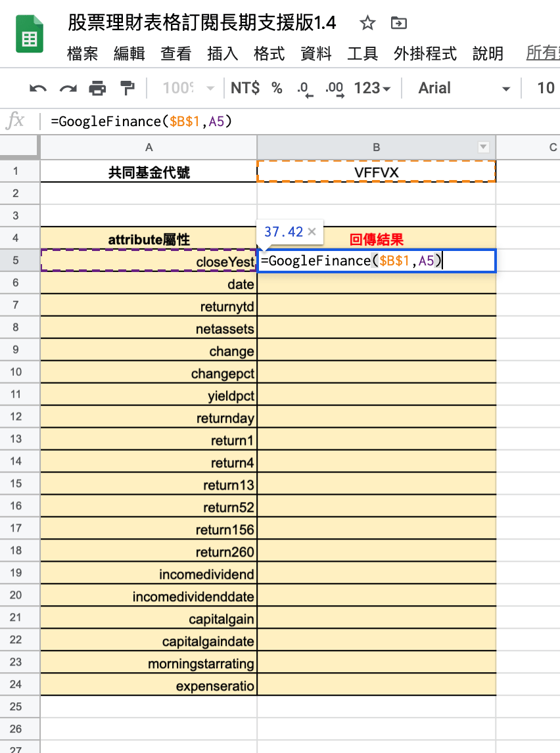Open the Arial font dropdown
This screenshot has width=560, height=753.
pyautogui.click(x=460, y=88)
